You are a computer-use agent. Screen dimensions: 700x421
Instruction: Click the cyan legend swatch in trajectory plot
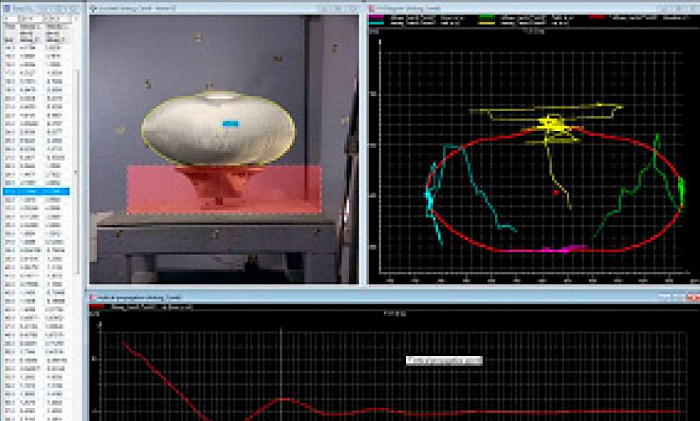coord(377,23)
